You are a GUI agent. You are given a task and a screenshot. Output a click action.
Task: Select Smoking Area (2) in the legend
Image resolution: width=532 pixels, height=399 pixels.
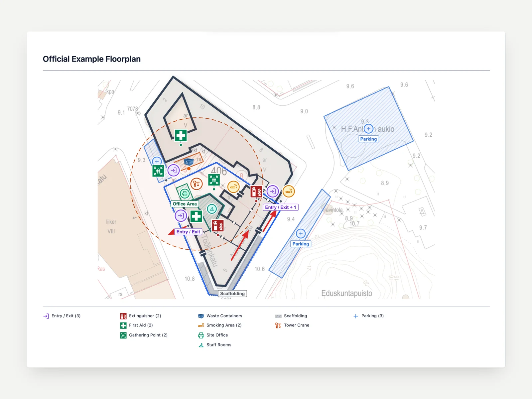pos(220,325)
